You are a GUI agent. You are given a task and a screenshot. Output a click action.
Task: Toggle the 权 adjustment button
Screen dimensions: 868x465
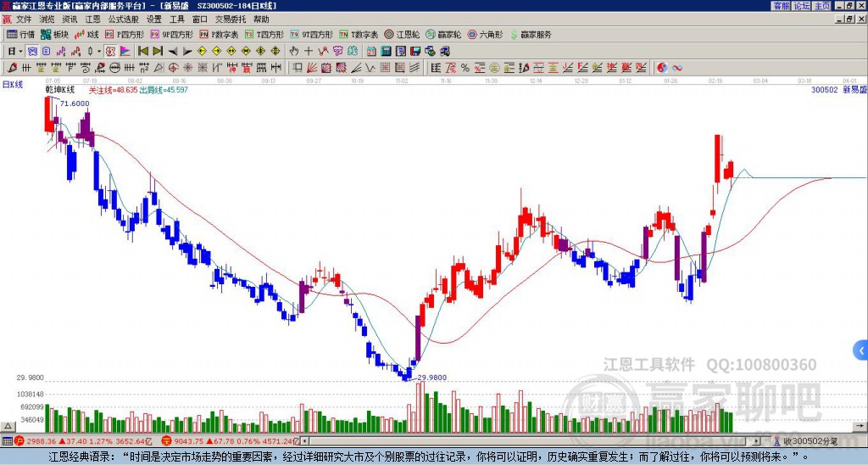(110, 52)
